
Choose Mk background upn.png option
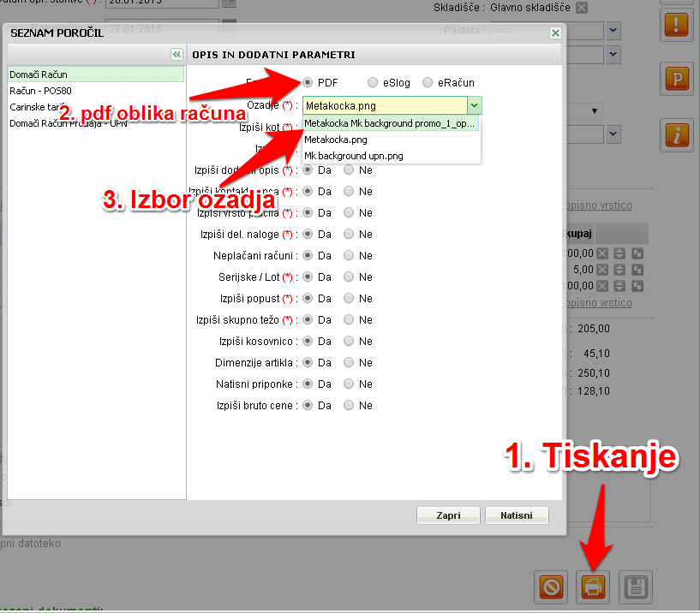point(391,156)
